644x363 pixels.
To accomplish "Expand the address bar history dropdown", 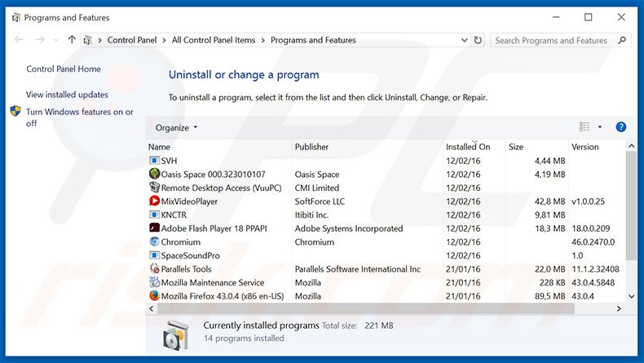I will (x=464, y=40).
